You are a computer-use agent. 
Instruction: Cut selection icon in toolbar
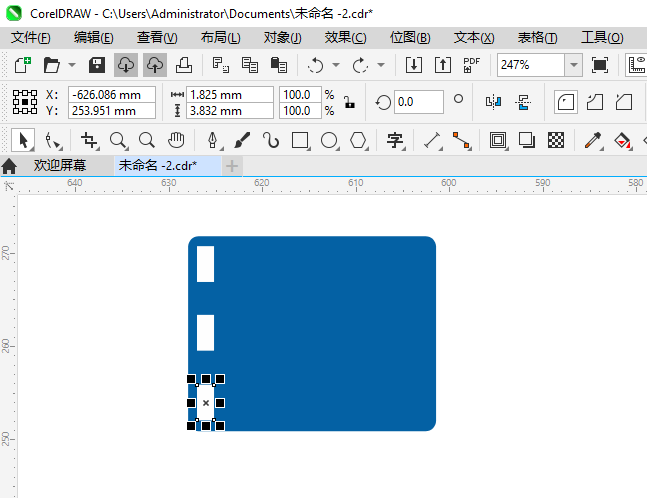221,65
